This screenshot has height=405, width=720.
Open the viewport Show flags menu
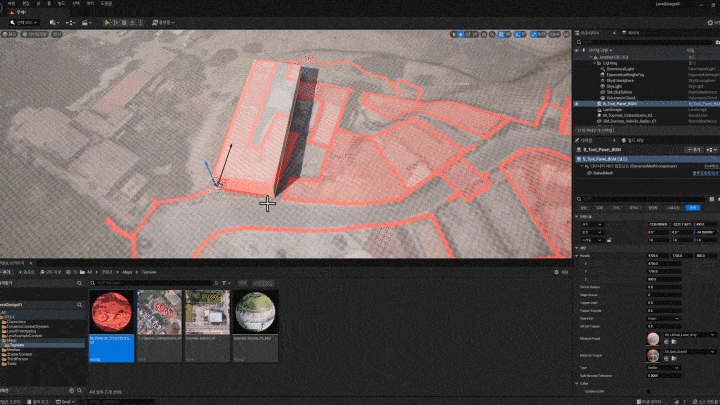click(56, 34)
